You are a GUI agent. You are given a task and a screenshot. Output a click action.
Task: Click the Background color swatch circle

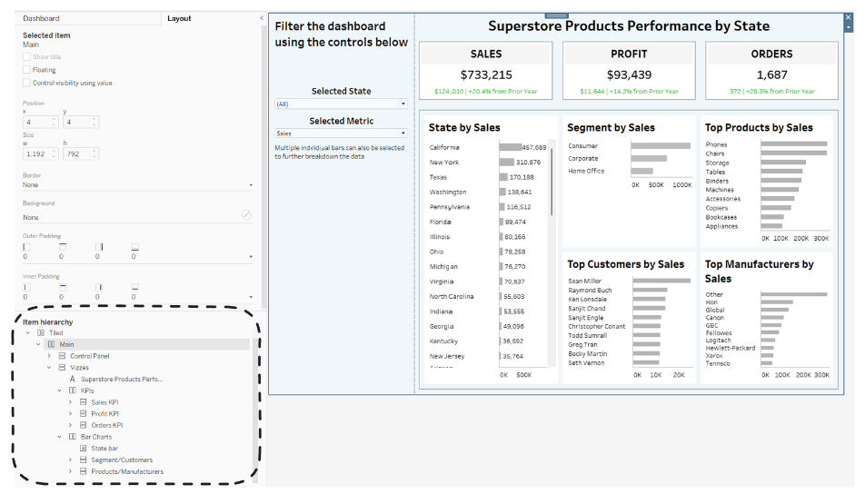click(246, 215)
